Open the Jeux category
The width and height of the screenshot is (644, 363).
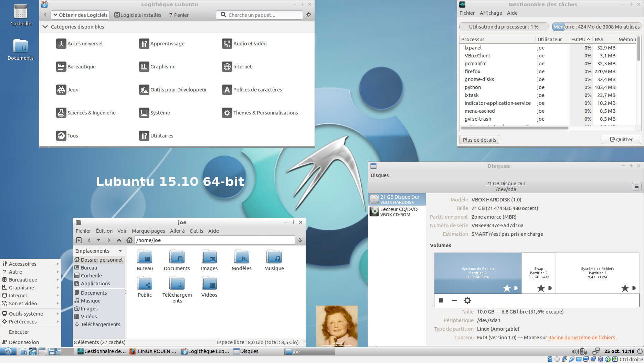pyautogui.click(x=67, y=90)
